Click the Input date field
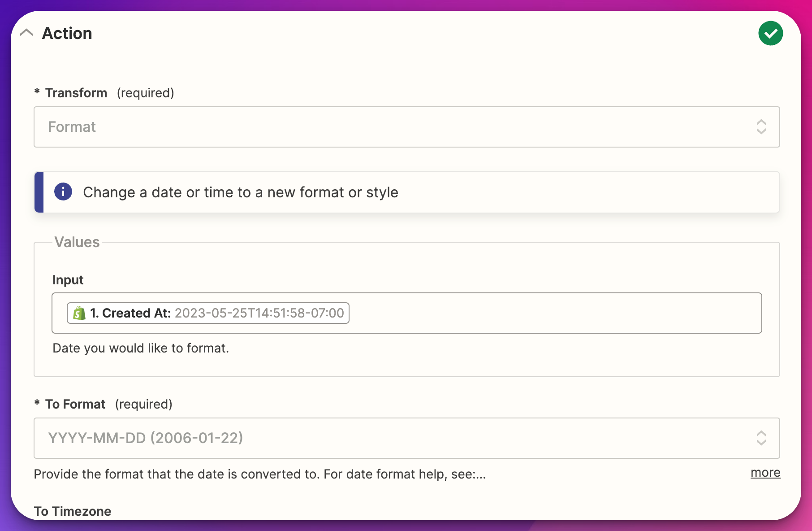The image size is (812, 531). coord(406,313)
